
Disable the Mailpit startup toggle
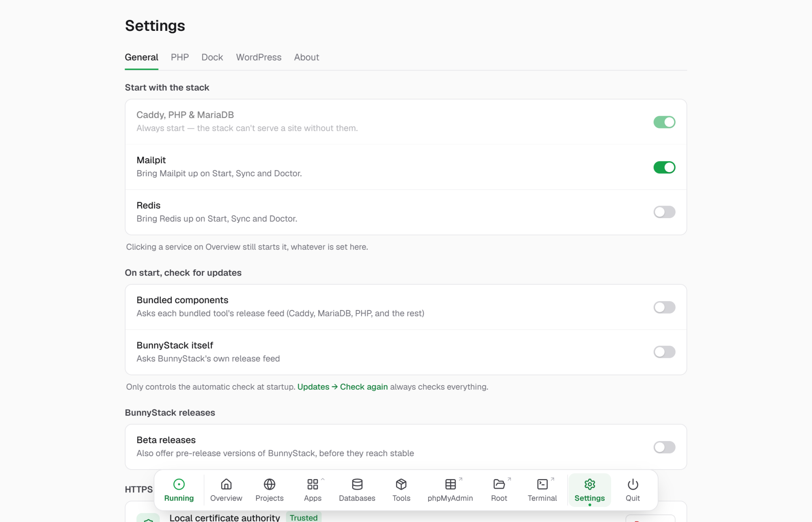click(664, 167)
